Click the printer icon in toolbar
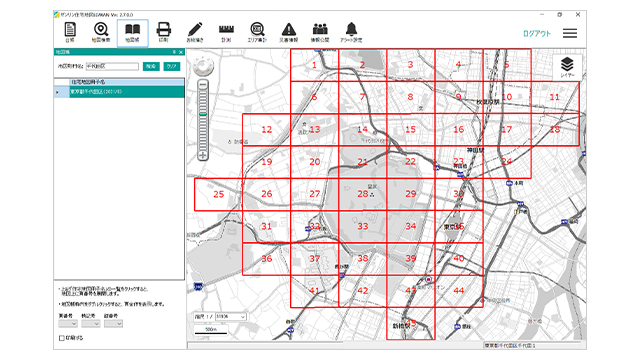The image size is (640, 360). click(163, 32)
